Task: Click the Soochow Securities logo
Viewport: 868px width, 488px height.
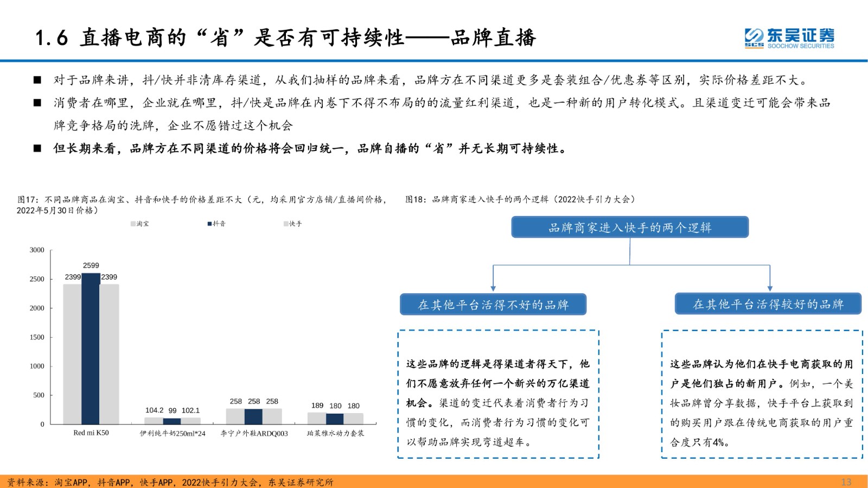Action: point(789,38)
